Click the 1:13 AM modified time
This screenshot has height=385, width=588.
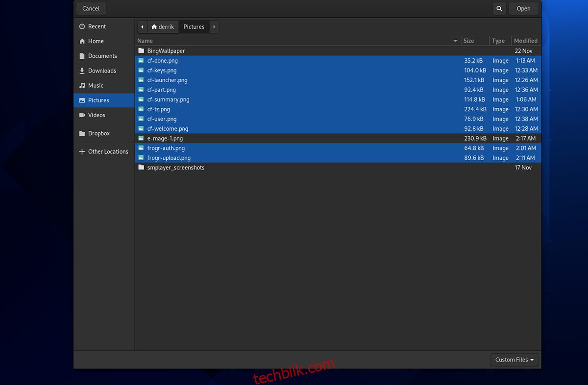pyautogui.click(x=525, y=61)
